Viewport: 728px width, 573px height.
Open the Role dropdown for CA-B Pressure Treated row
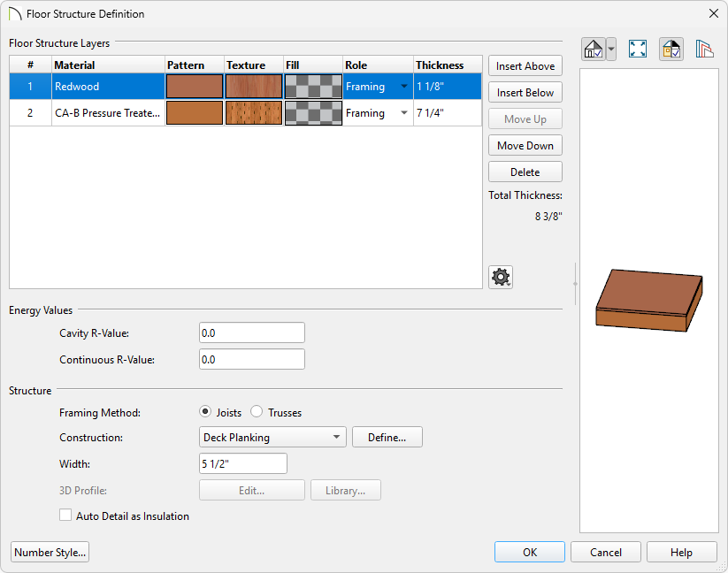click(x=404, y=113)
